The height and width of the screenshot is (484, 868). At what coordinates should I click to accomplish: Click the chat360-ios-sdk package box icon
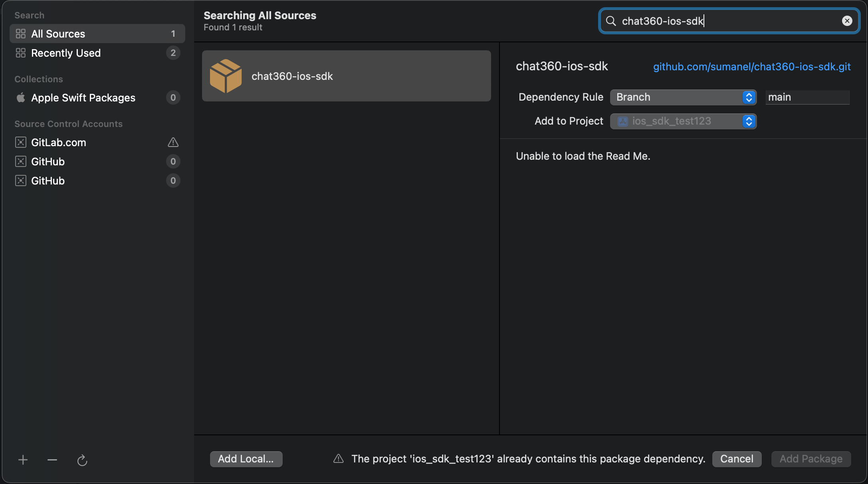click(x=226, y=76)
